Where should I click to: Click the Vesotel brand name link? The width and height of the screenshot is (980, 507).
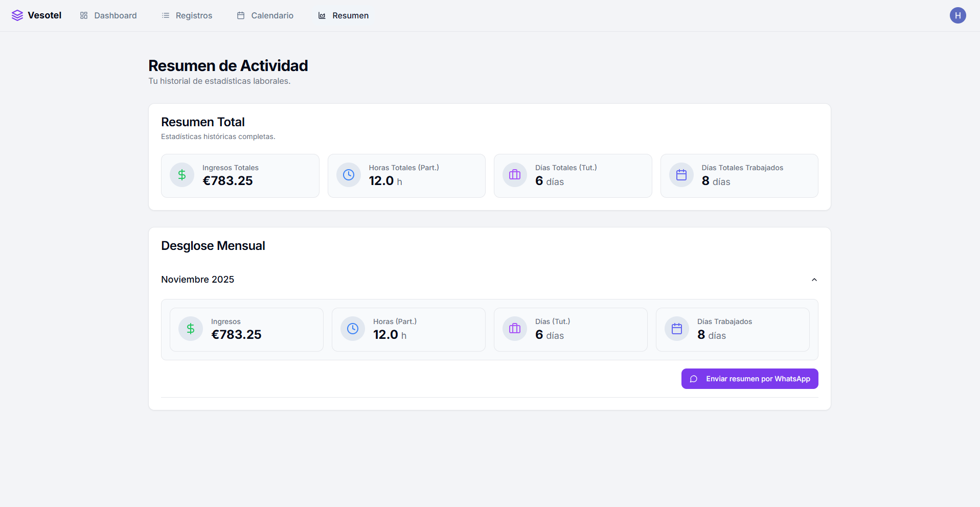[44, 15]
